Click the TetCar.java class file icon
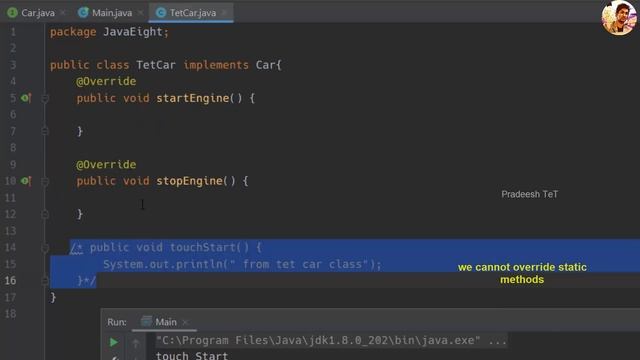Viewport: 640px width, 360px height. click(161, 13)
